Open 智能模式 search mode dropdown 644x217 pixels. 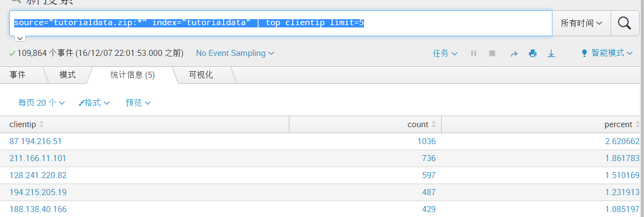point(607,53)
